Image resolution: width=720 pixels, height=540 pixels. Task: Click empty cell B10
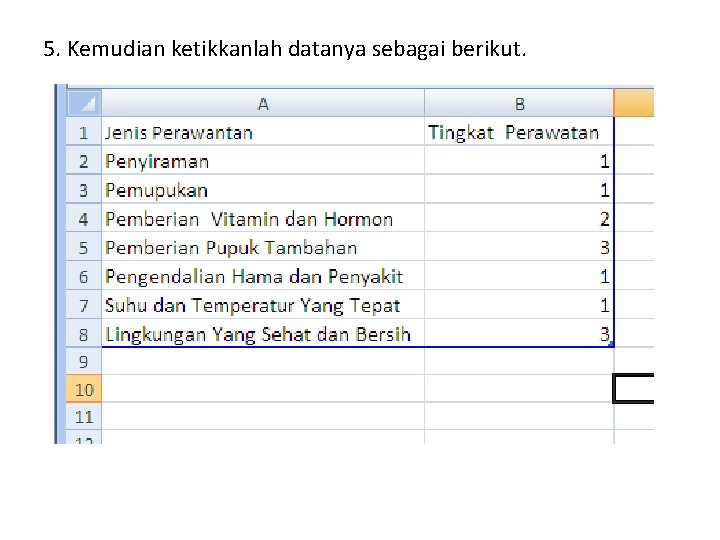coord(519,389)
